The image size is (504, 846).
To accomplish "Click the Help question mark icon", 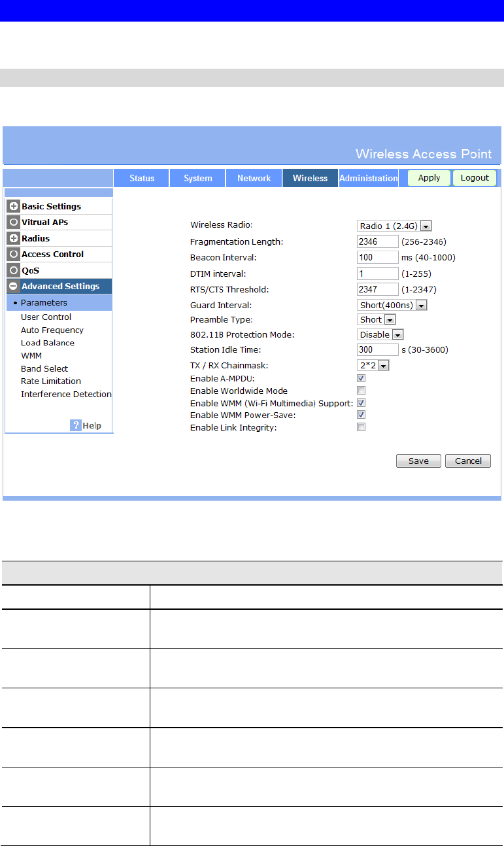I will pos(76,425).
